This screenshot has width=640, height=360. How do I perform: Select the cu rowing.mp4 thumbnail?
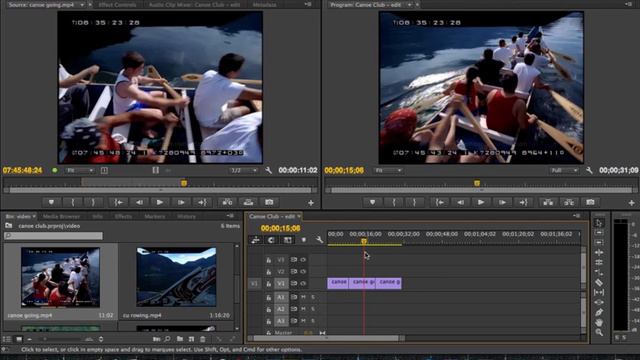tap(176, 277)
